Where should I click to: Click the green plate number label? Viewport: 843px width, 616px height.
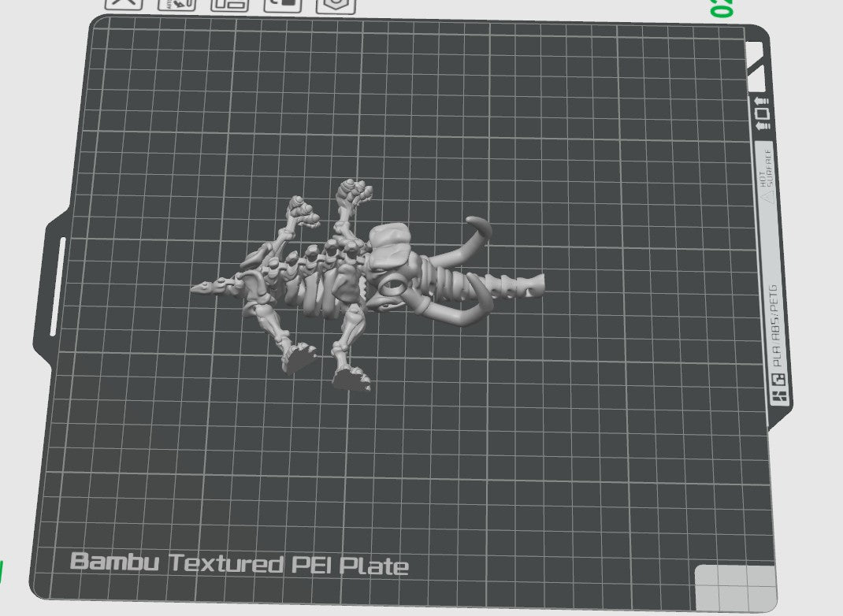pyautogui.click(x=722, y=8)
